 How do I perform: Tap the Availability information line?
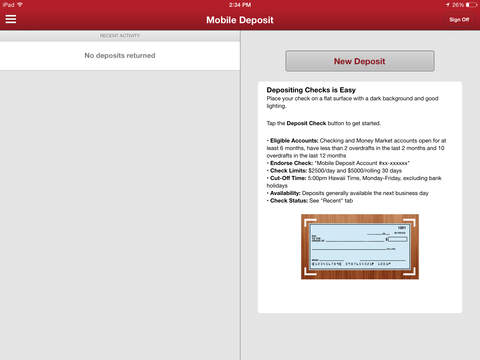click(x=348, y=193)
